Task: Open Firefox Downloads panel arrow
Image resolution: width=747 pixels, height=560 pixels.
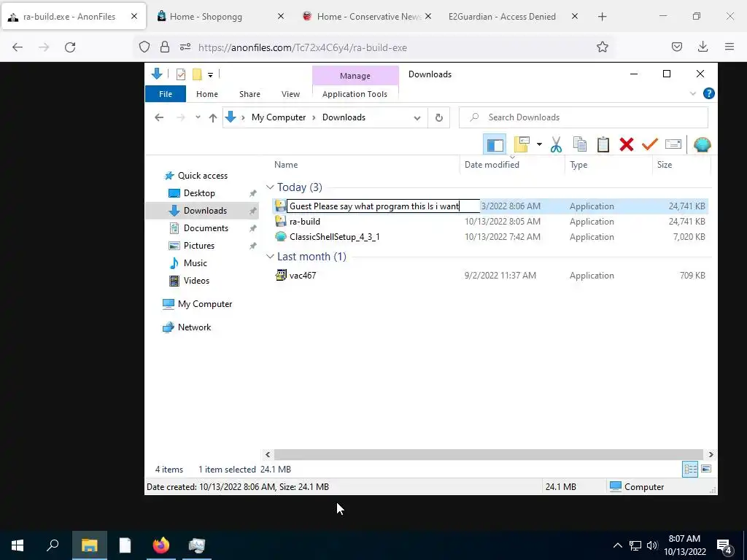Action: 703,47
